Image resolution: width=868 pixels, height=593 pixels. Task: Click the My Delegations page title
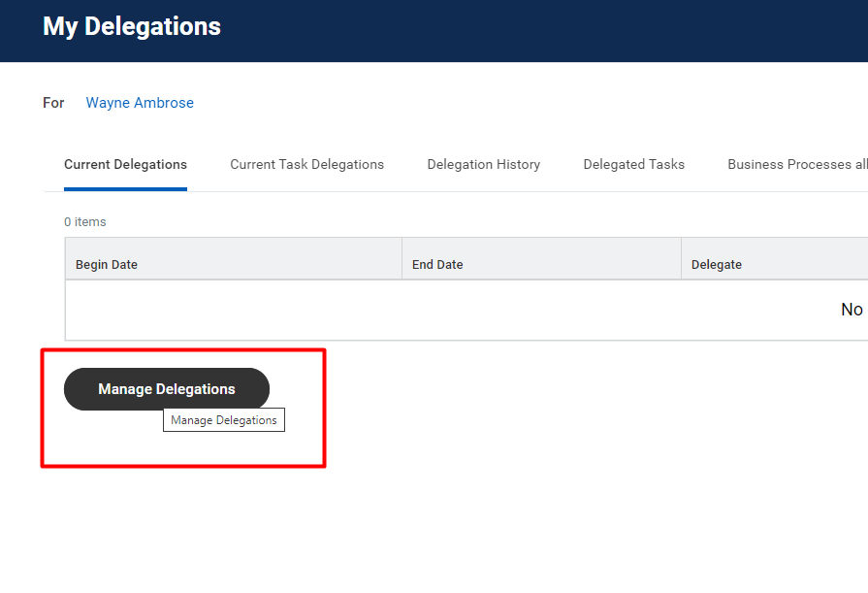[132, 26]
